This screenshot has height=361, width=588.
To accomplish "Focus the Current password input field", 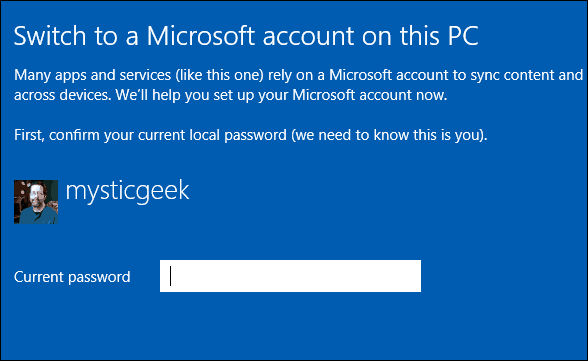I will tap(290, 276).
